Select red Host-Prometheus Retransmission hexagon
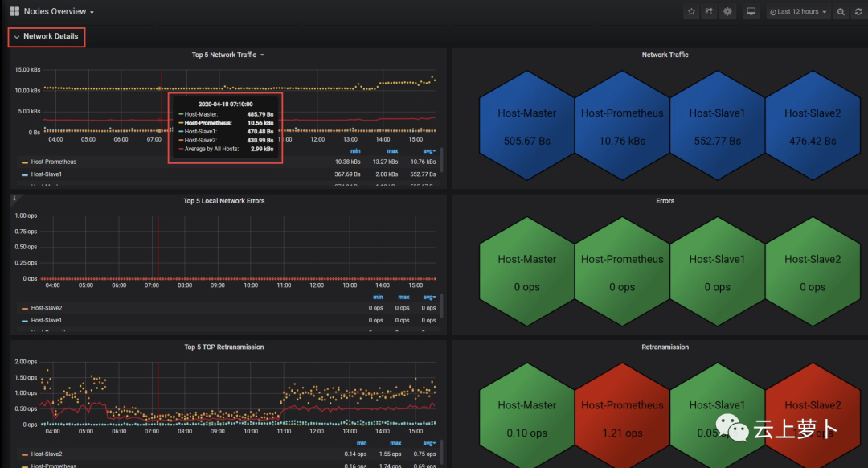Image resolution: width=868 pixels, height=468 pixels. [622, 417]
